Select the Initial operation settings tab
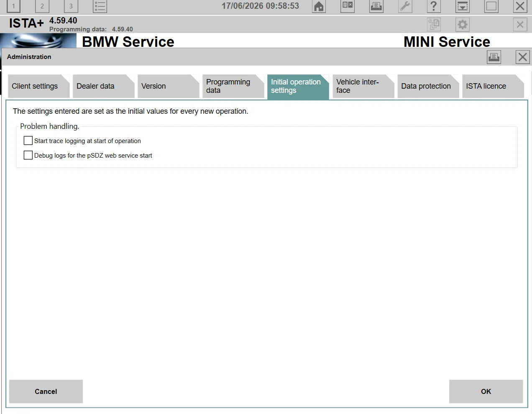532x414 pixels. click(298, 87)
